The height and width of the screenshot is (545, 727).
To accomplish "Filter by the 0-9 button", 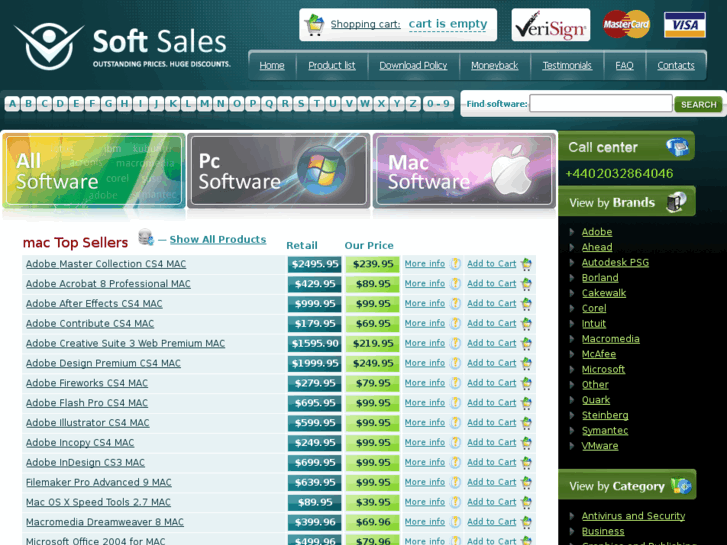I will pyautogui.click(x=438, y=103).
